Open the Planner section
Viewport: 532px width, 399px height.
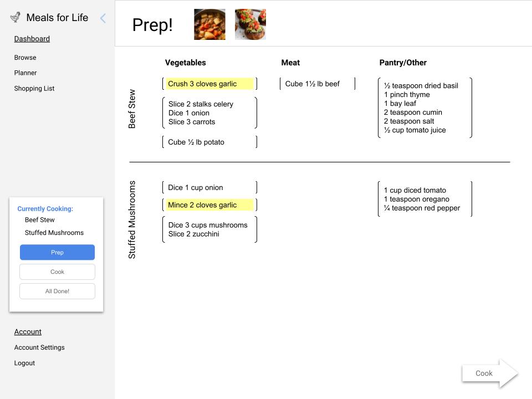25,73
